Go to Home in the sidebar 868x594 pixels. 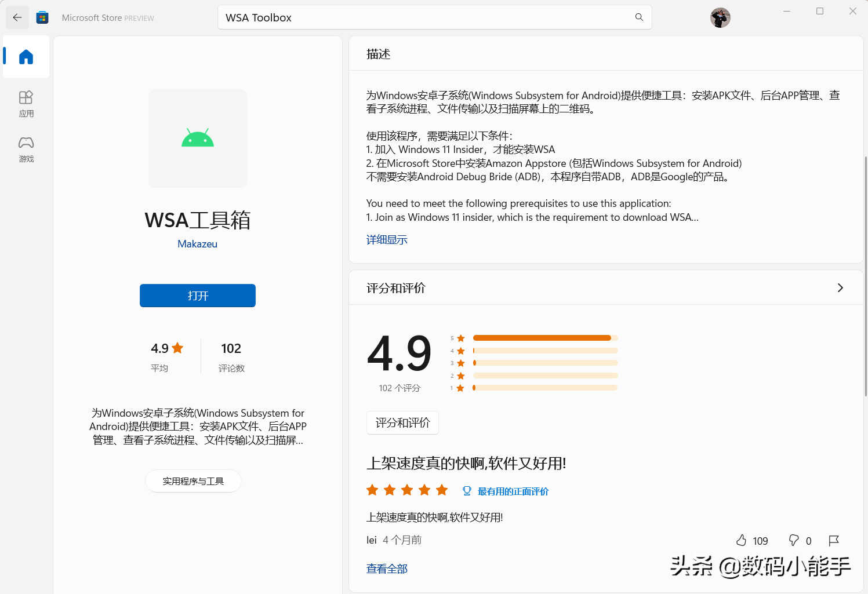click(x=26, y=57)
